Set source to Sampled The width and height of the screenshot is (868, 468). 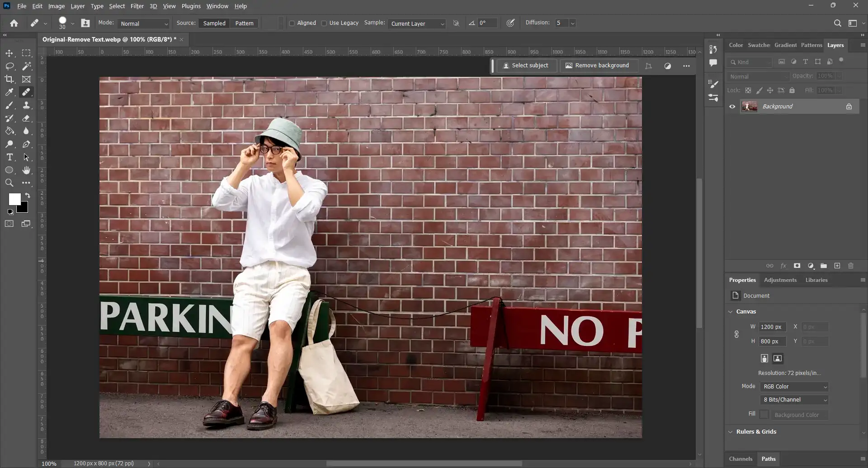click(214, 23)
